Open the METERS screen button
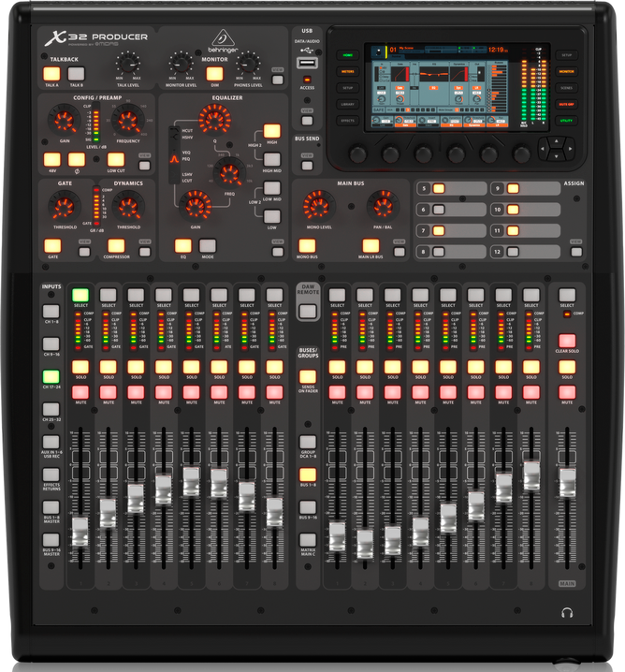The image size is (625, 672). 347,71
